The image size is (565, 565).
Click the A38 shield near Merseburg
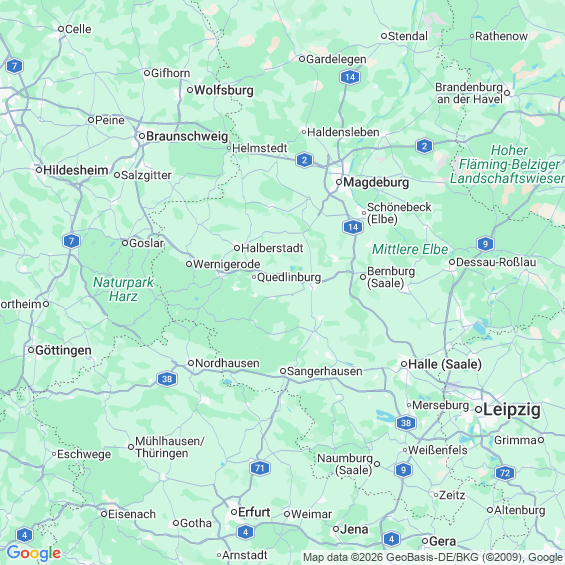click(406, 423)
